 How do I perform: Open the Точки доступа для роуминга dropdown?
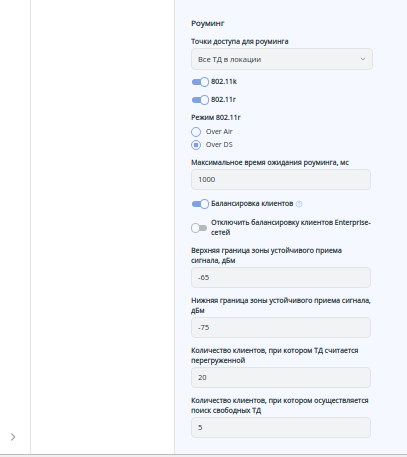pos(282,59)
